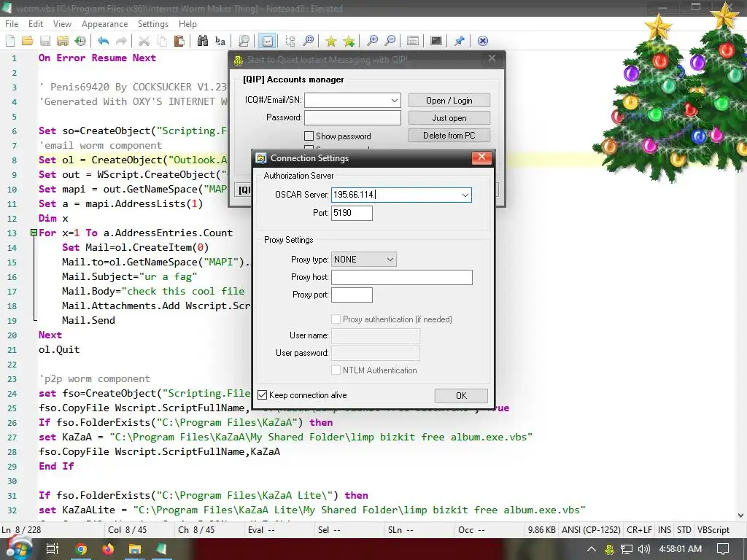The image size is (747, 560).
Task: Open Firefox from the taskbar
Action: click(108, 550)
